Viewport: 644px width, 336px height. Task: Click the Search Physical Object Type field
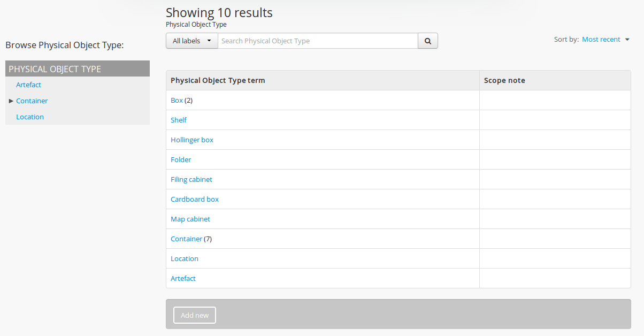(318, 41)
